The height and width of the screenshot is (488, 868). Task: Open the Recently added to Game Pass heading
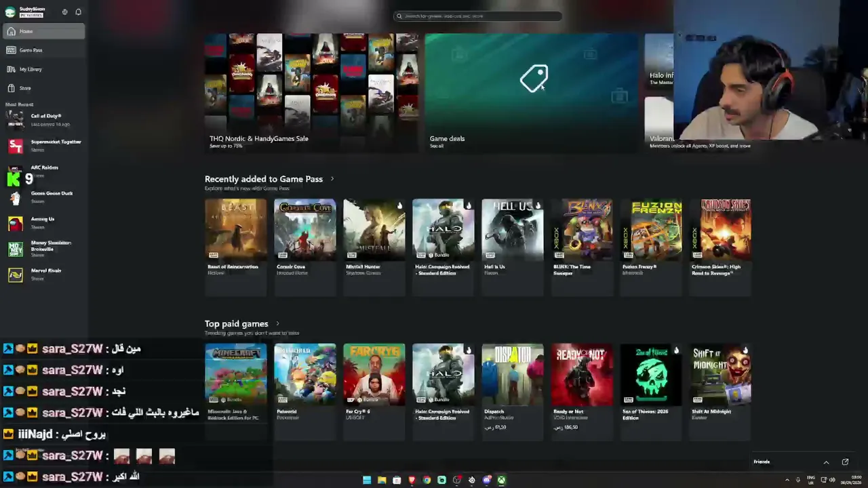[x=264, y=179]
